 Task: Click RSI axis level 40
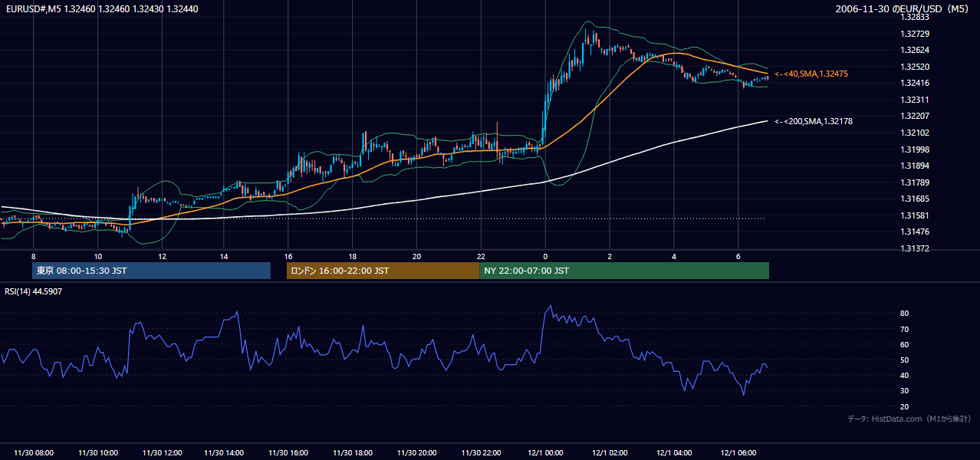pyautogui.click(x=905, y=375)
